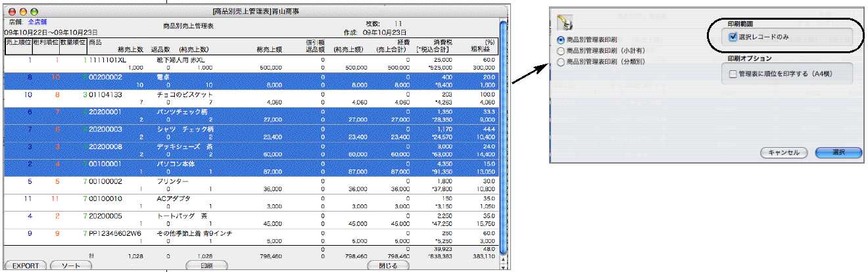Open the ソート sort button
Viewport: 868px width, 272px height.
point(71,265)
